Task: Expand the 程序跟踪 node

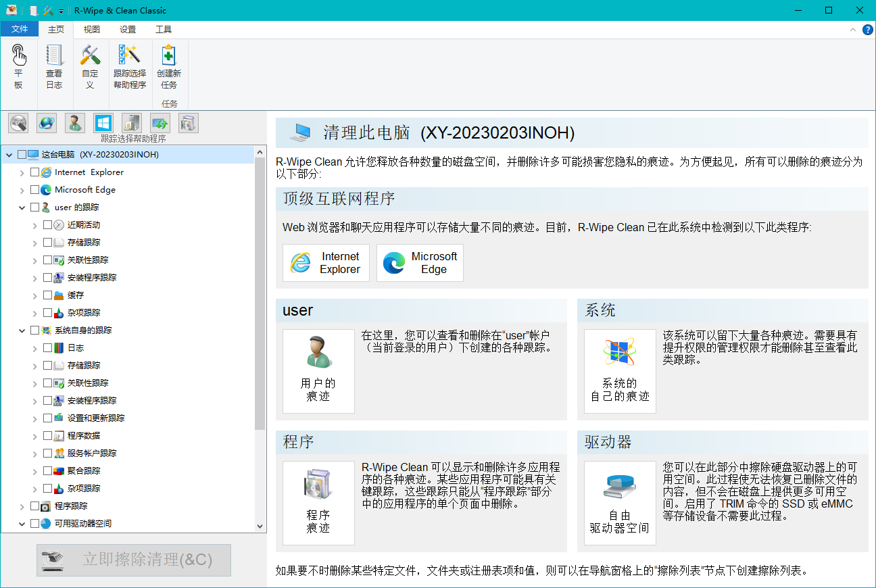Action: 22,506
